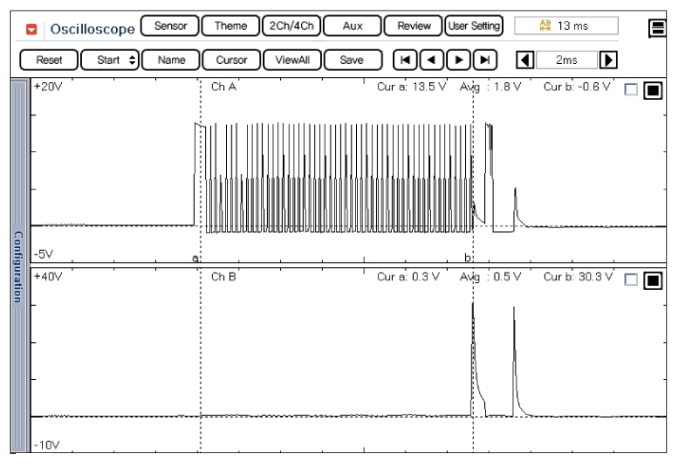Screen dimensions: 677x464
Task: Toggle the Ch A black square button
Action: coord(651,91)
